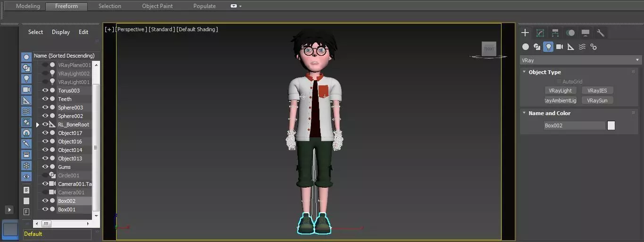Open the Display panel tab
Screen dimensions: 644x242
585,33
